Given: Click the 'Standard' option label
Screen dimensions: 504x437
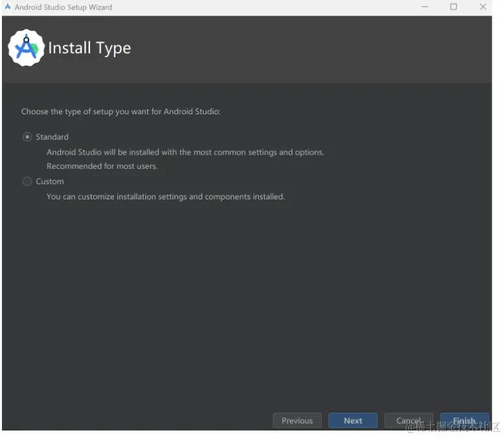Looking at the screenshot, I should click(x=52, y=137).
